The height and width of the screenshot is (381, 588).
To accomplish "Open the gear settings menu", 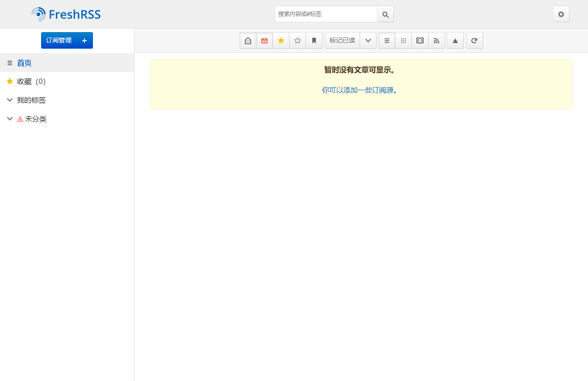I will 561,14.
